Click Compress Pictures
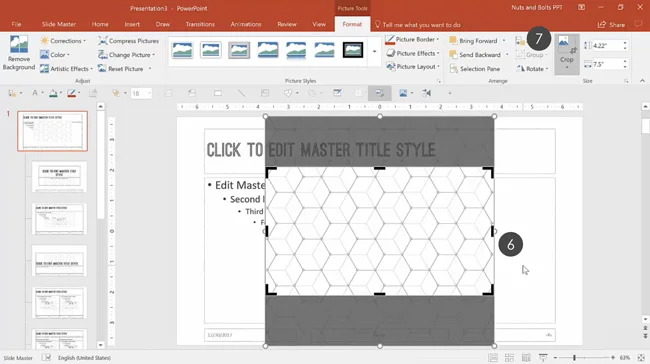This screenshot has height=364, width=650. click(129, 41)
